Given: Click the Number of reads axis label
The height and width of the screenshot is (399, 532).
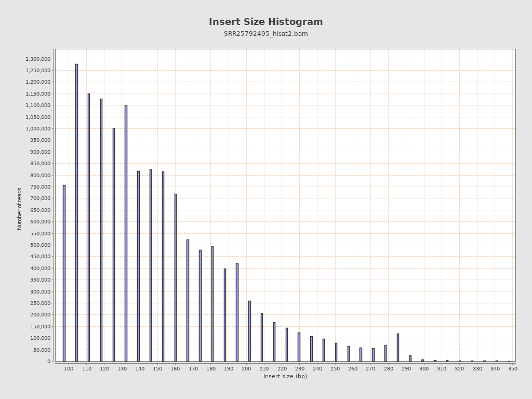Looking at the screenshot, I should click(x=19, y=209).
